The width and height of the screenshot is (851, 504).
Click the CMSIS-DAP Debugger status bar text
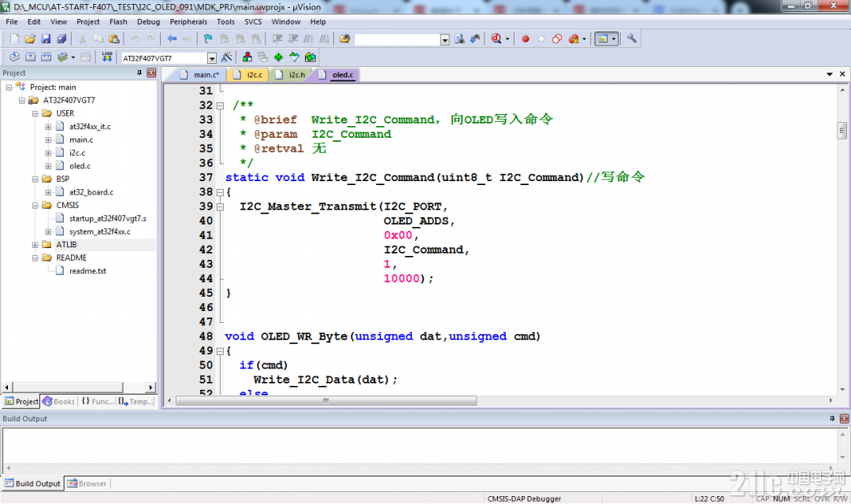pos(524,498)
